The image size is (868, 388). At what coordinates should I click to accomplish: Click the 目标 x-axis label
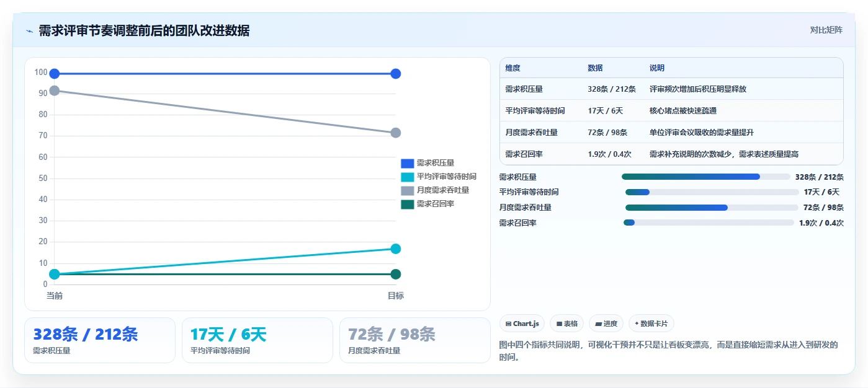(x=396, y=296)
